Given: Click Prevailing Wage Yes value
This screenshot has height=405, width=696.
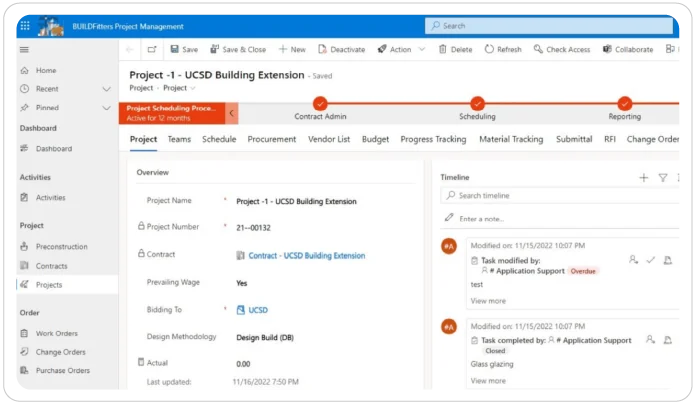Looking at the screenshot, I should click(x=241, y=283).
